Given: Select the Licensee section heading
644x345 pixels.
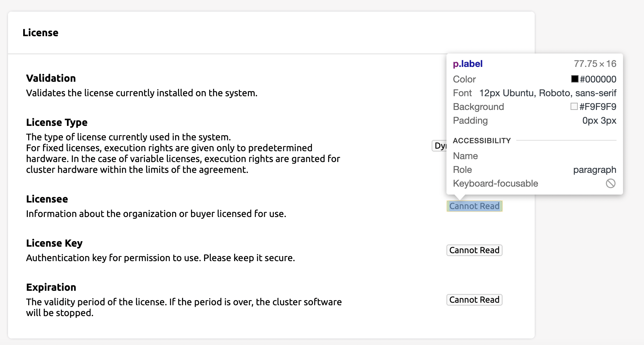Looking at the screenshot, I should (x=47, y=199).
